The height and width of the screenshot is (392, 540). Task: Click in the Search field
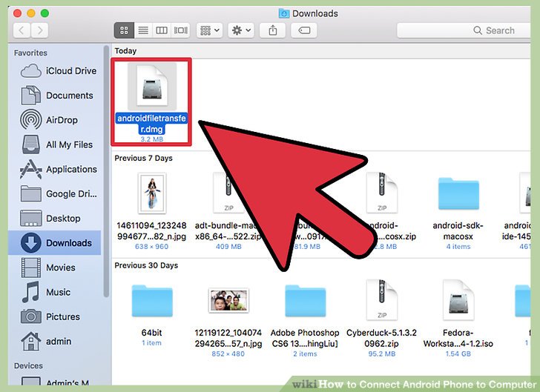pyautogui.click(x=464, y=30)
